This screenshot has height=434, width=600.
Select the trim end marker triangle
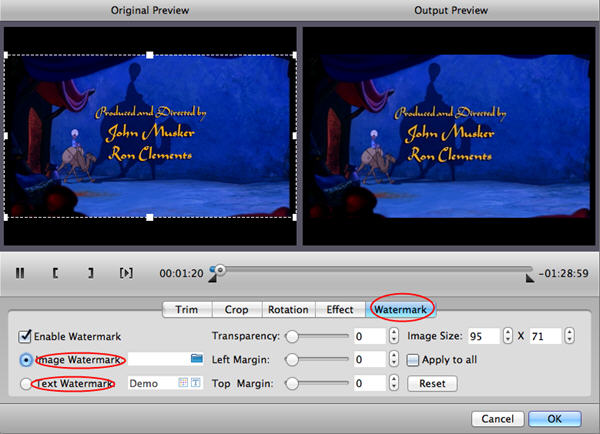(x=530, y=278)
